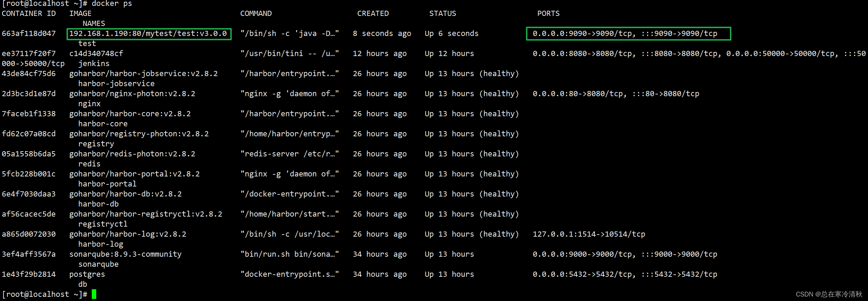Click the command "redis-server /etc/r…"
The width and height of the screenshot is (868, 301).
click(290, 154)
